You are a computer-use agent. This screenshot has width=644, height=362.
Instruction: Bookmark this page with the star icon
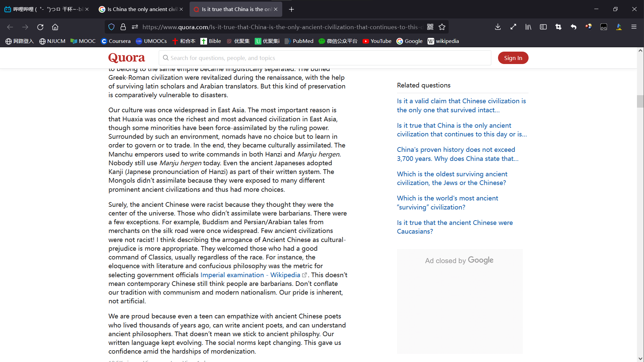tap(442, 27)
